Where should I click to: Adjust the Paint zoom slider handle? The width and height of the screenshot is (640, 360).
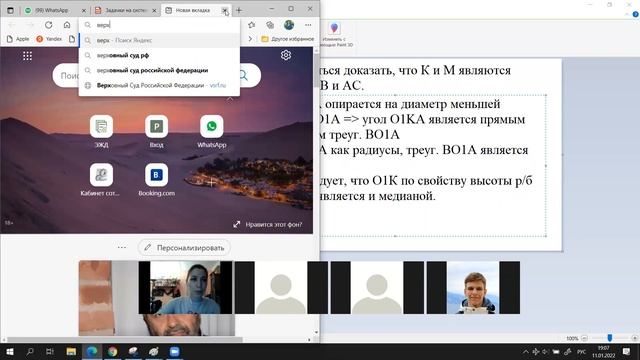point(610,338)
